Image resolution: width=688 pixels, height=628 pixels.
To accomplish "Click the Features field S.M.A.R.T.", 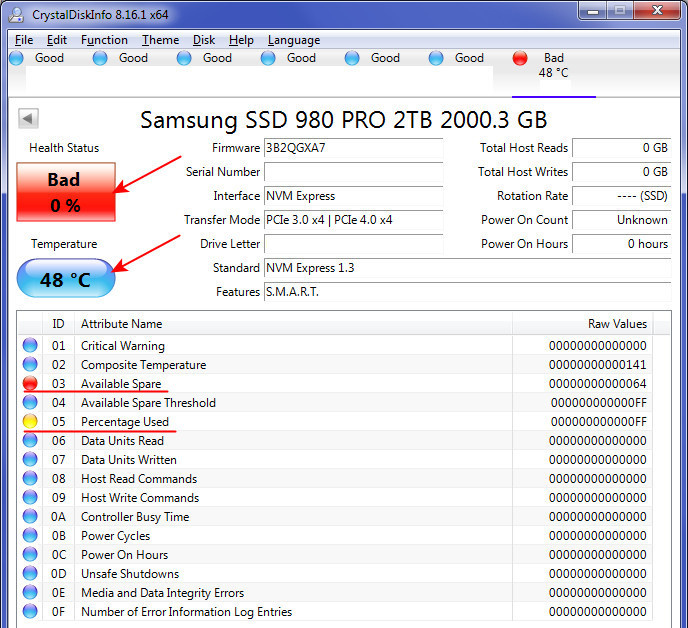I will [468, 292].
